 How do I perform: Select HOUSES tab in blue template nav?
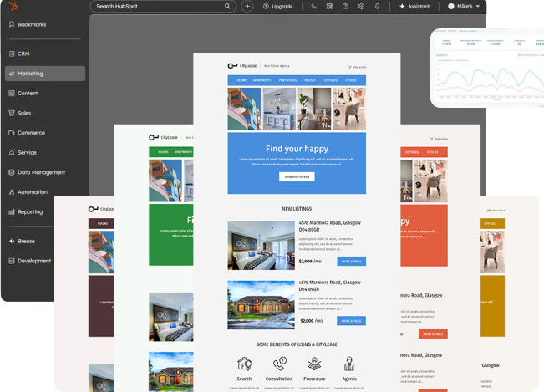pos(310,80)
